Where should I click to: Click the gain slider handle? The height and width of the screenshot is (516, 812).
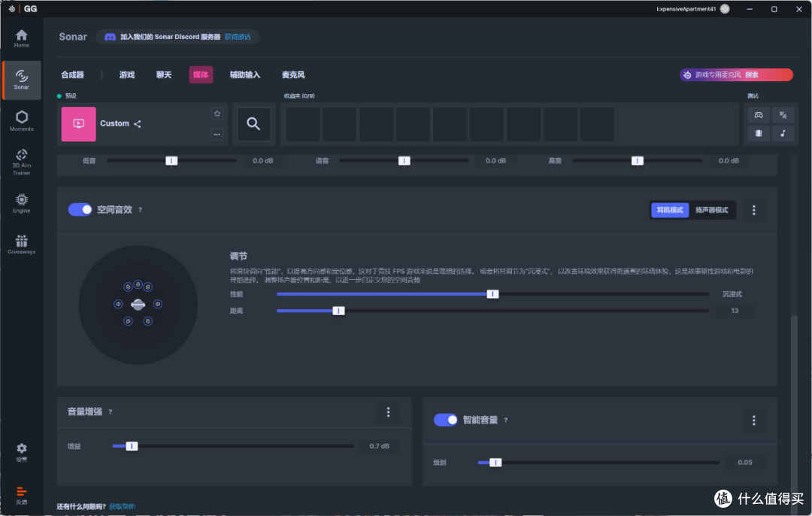[x=132, y=445]
